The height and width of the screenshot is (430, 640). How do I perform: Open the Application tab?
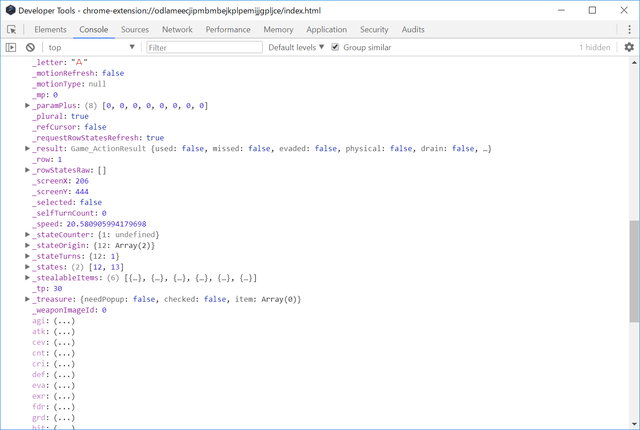tap(327, 29)
